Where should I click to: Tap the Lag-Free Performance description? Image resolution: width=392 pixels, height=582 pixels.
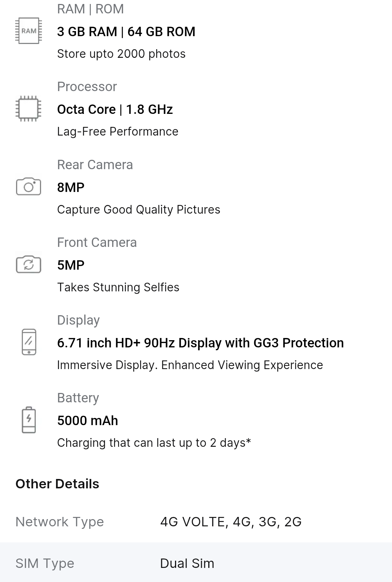point(118,132)
